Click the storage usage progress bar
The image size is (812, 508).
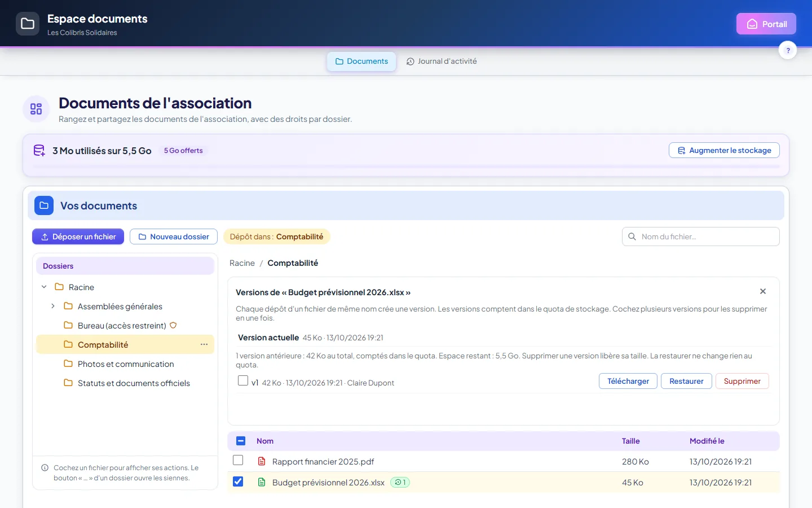point(406,167)
